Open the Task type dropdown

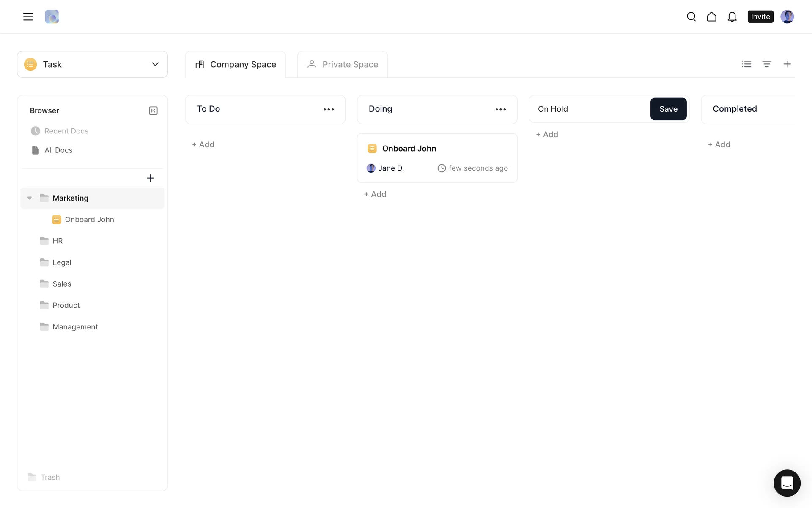[x=92, y=64]
